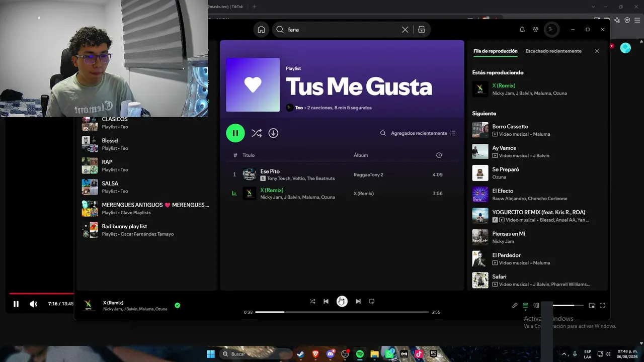Screen dimensions: 644x362
Task: Play Borro Cassette from the queue
Action: [537, 130]
